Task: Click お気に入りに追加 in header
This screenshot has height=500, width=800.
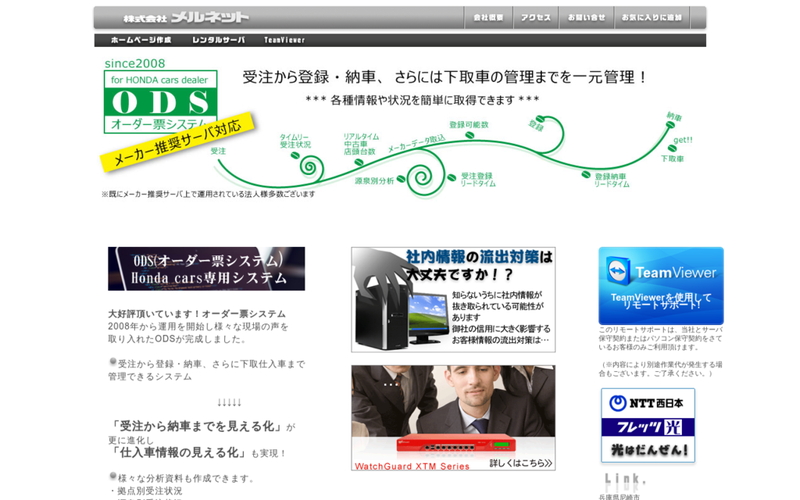Action: tap(652, 18)
